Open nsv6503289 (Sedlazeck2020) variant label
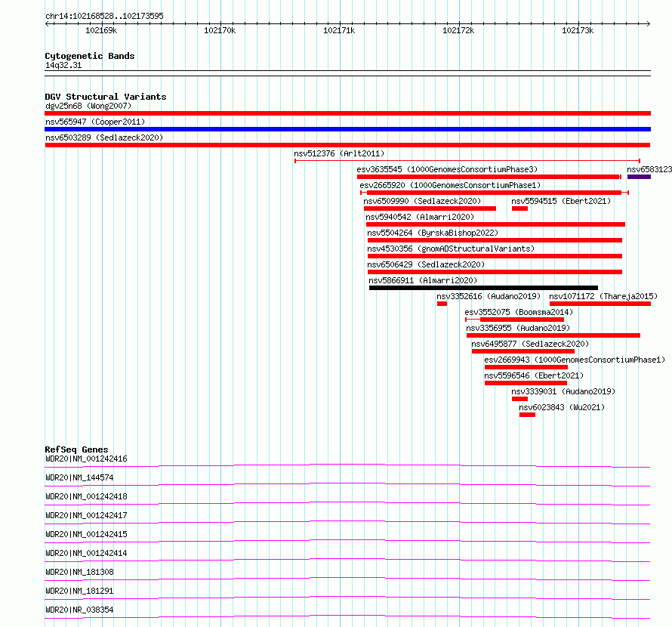This screenshot has width=672, height=627. click(104, 137)
